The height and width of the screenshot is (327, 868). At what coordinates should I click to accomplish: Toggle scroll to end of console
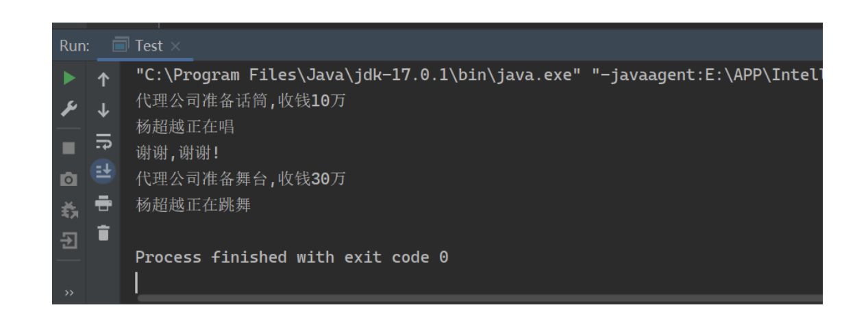click(x=103, y=171)
